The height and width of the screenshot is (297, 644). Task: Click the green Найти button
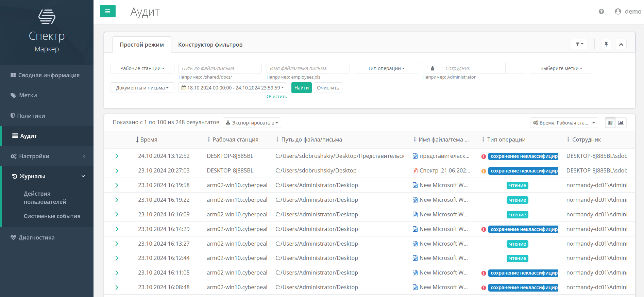301,88
